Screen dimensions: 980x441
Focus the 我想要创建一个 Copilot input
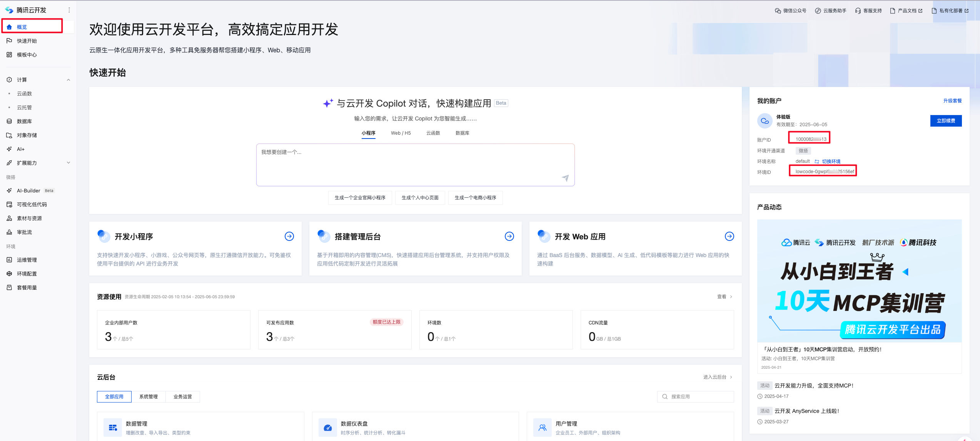point(416,165)
